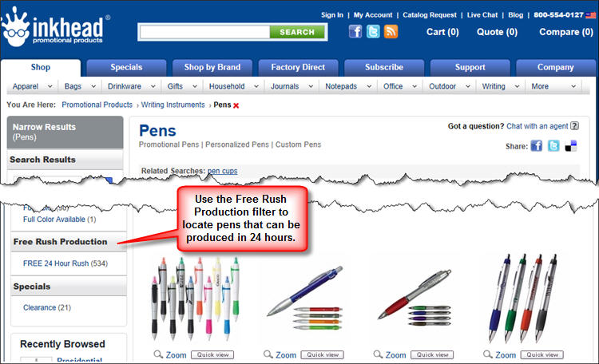Remove Pens filter with red X
Screen dimensions: 599x364
pos(236,105)
